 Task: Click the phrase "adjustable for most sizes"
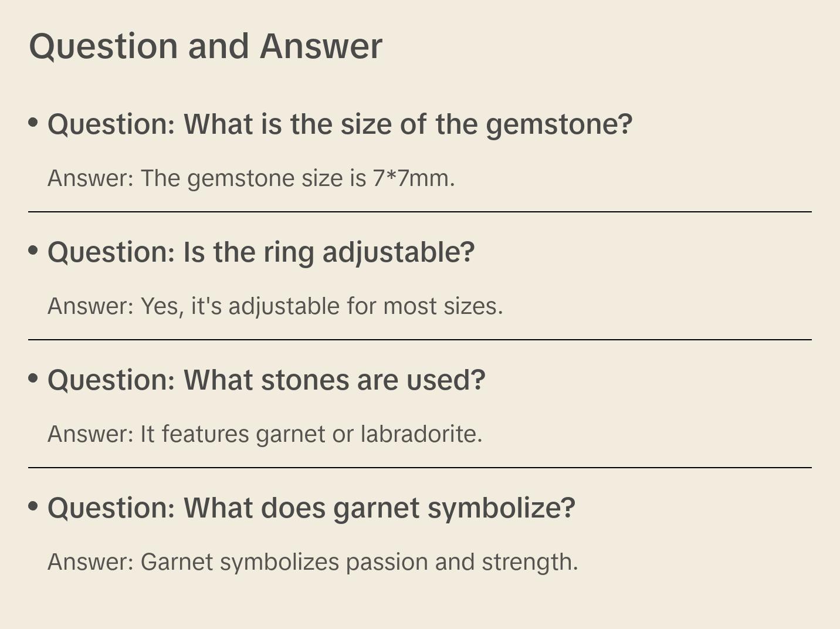click(x=365, y=306)
